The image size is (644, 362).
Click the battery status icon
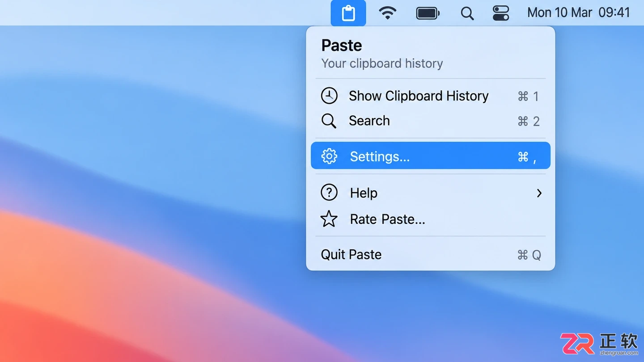428,13
